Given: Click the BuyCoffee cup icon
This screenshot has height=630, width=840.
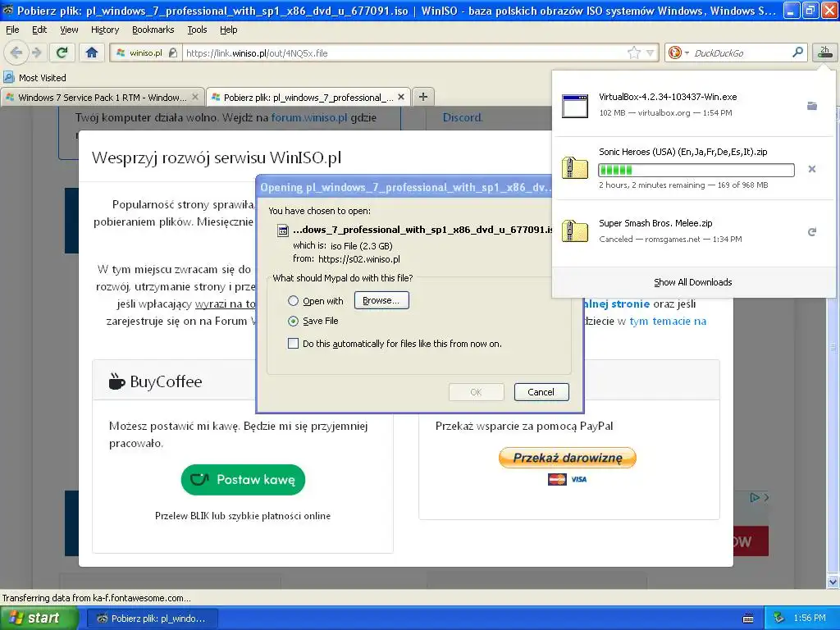Looking at the screenshot, I should [x=116, y=381].
